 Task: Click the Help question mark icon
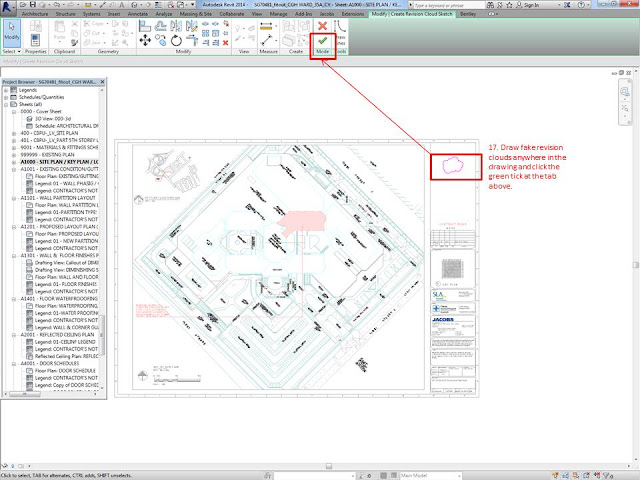581,5
